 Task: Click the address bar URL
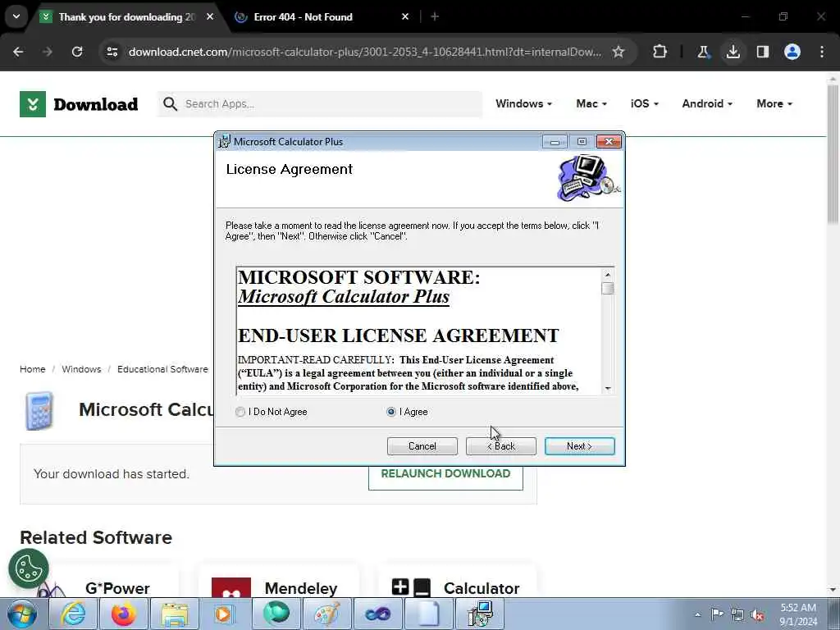(364, 52)
